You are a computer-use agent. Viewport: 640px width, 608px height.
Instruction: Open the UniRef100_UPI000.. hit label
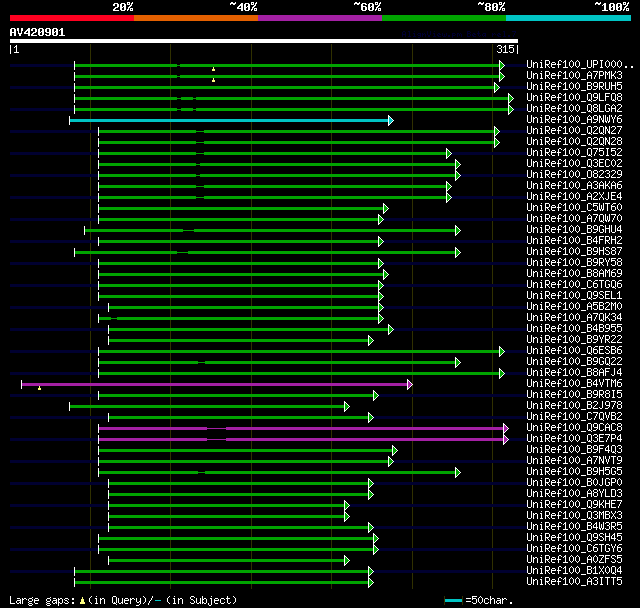(580, 64)
